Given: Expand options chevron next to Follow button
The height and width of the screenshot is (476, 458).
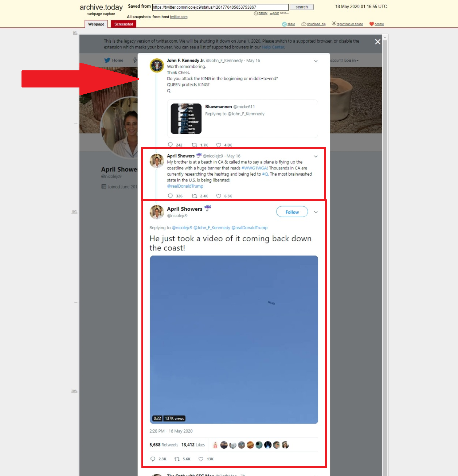Looking at the screenshot, I should pos(316,212).
